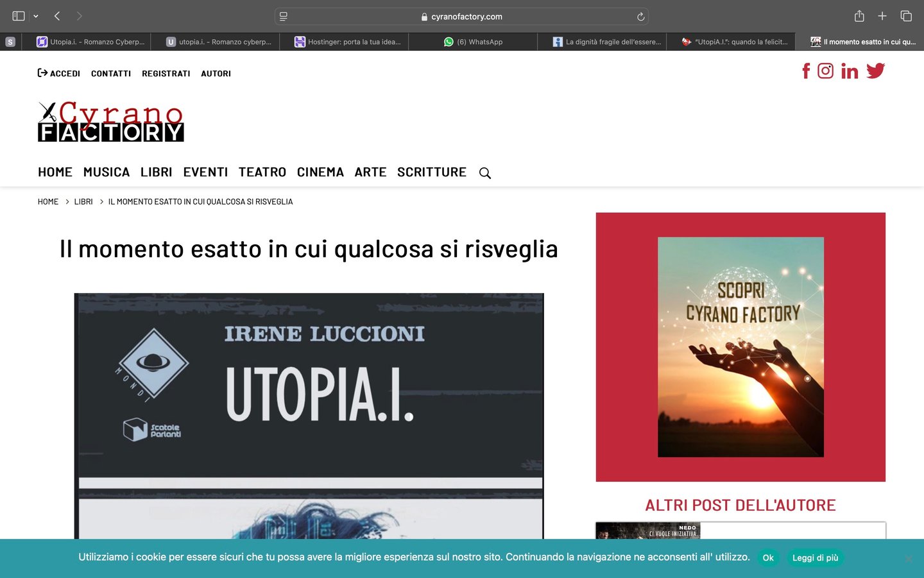Select the pinned S tab
The height and width of the screenshot is (578, 924).
tap(10, 42)
